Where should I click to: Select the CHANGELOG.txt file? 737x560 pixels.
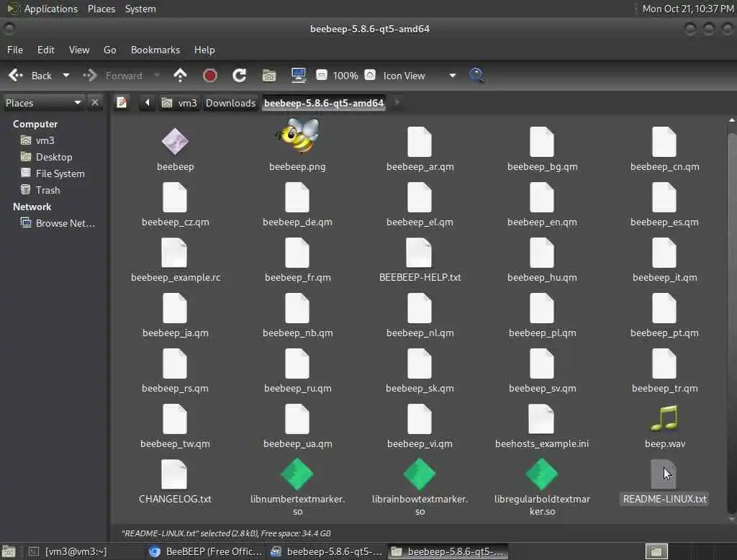[x=175, y=474]
